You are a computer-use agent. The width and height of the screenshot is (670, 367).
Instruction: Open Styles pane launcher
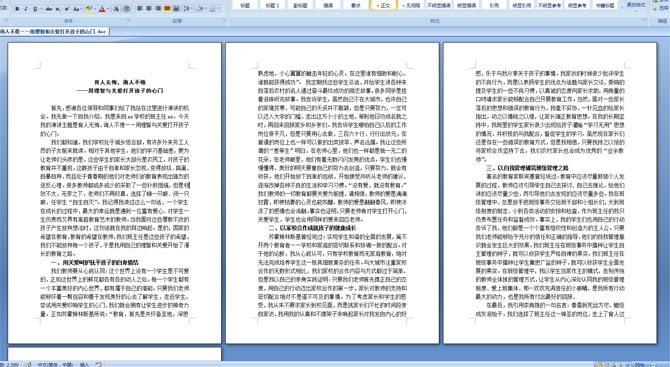[645, 20]
